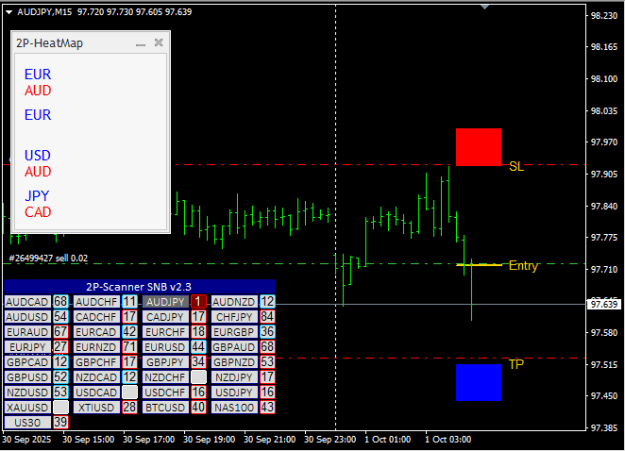Viewport: 625px width, 451px height.
Task: Click the 1 Oct 01:00 time label
Action: (x=388, y=439)
